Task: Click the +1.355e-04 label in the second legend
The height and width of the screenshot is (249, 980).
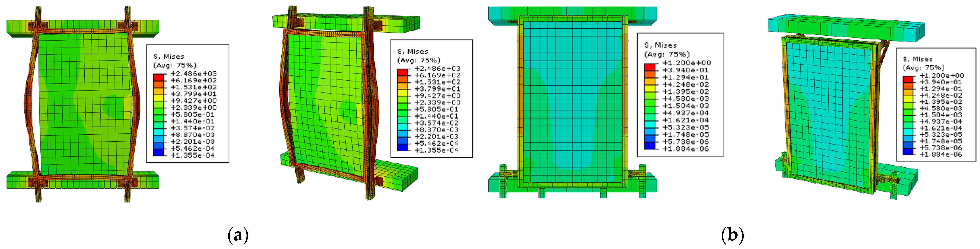Action: click(437, 150)
